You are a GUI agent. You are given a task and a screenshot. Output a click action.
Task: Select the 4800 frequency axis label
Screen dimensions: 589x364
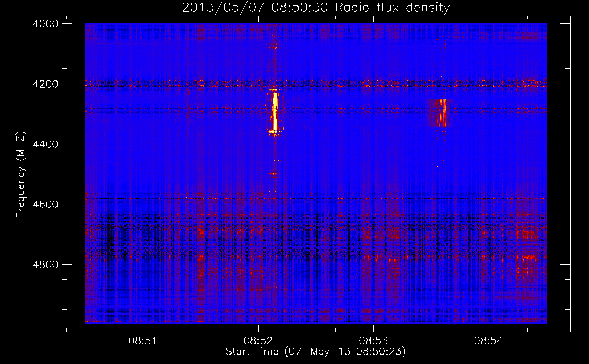[x=46, y=264]
